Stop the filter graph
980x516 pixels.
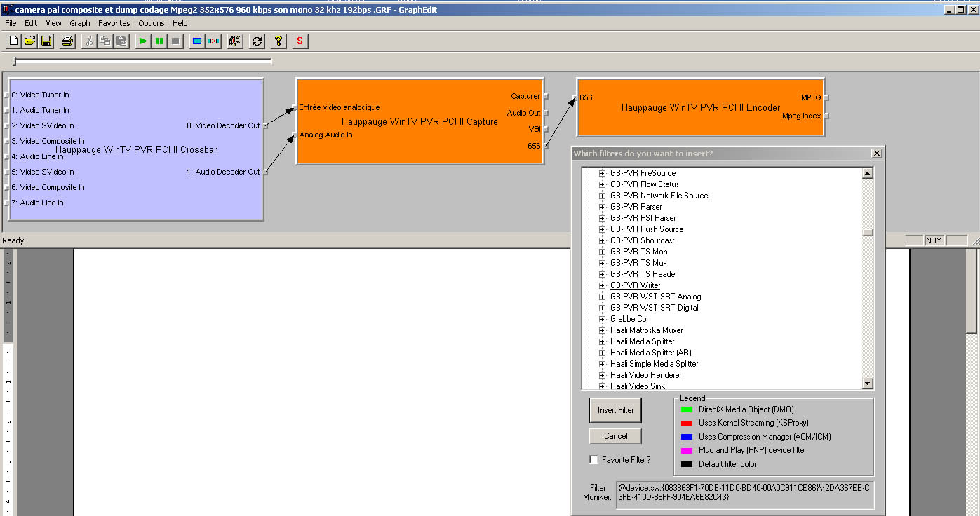(175, 41)
